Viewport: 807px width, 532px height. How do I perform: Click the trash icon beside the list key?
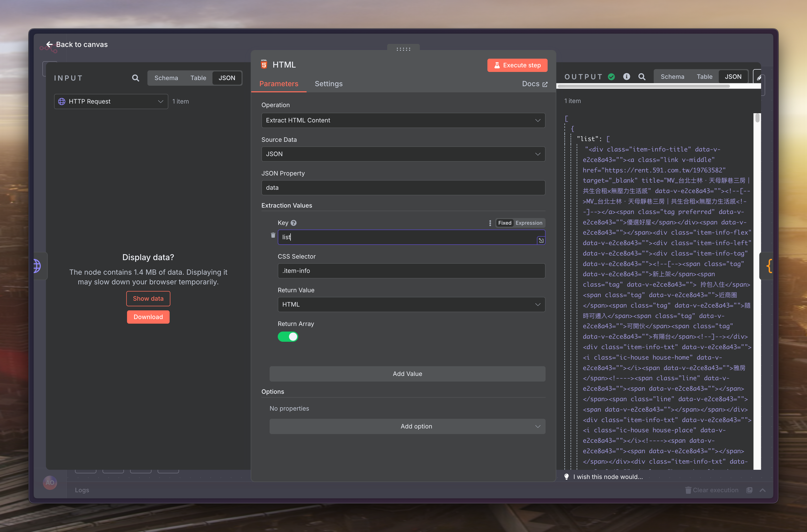[273, 235]
